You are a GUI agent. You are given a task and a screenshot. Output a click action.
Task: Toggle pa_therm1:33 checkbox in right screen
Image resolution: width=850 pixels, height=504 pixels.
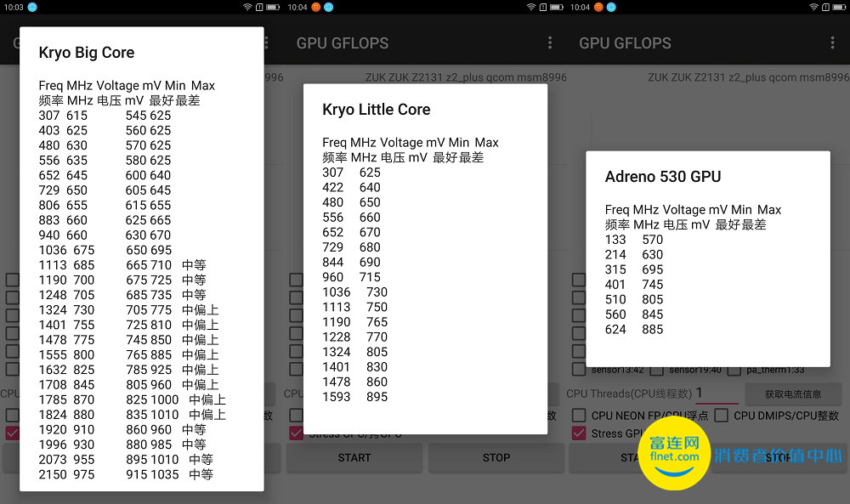[734, 371]
